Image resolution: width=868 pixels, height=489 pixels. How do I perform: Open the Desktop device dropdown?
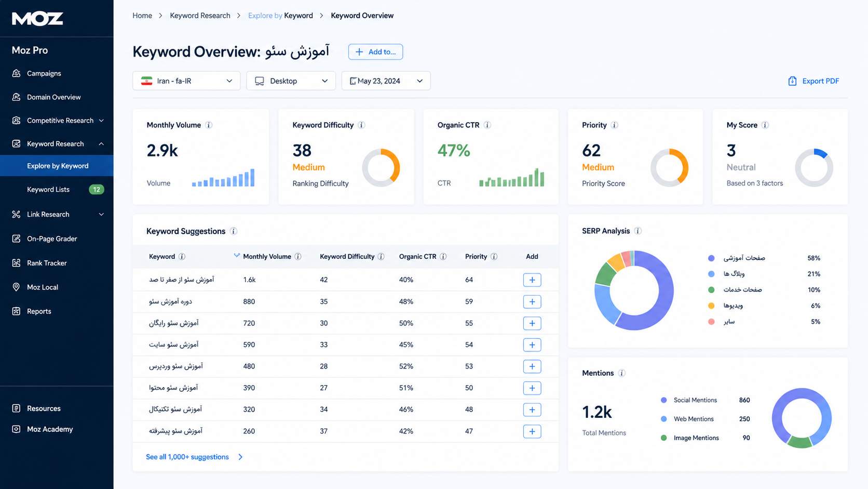pyautogui.click(x=291, y=81)
